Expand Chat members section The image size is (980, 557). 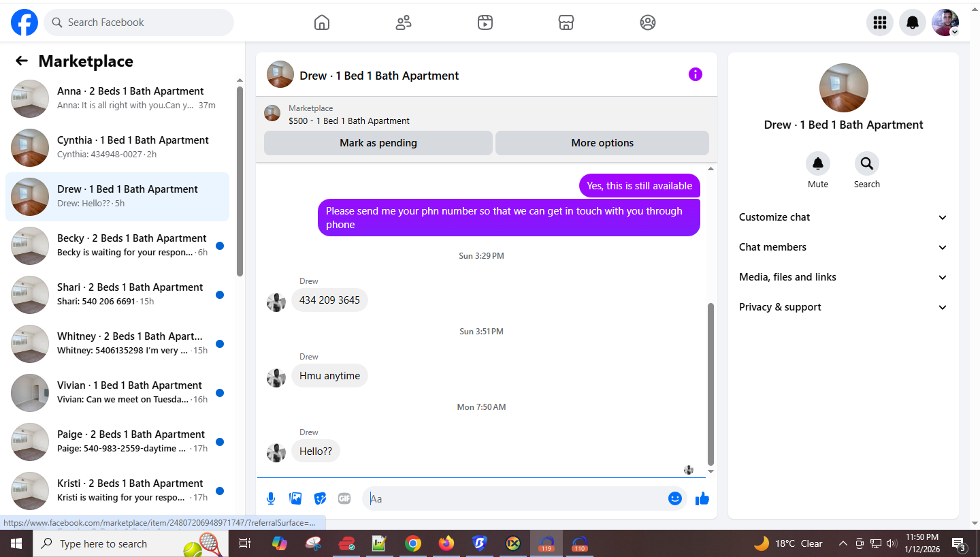(843, 247)
